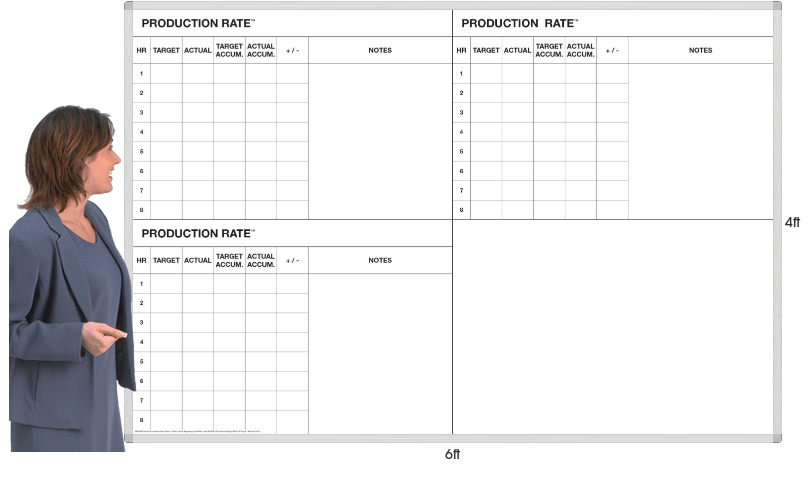The width and height of the screenshot is (809, 479).
Task: Click the bottom-left PRODUCTION RATE title
Action: [198, 233]
